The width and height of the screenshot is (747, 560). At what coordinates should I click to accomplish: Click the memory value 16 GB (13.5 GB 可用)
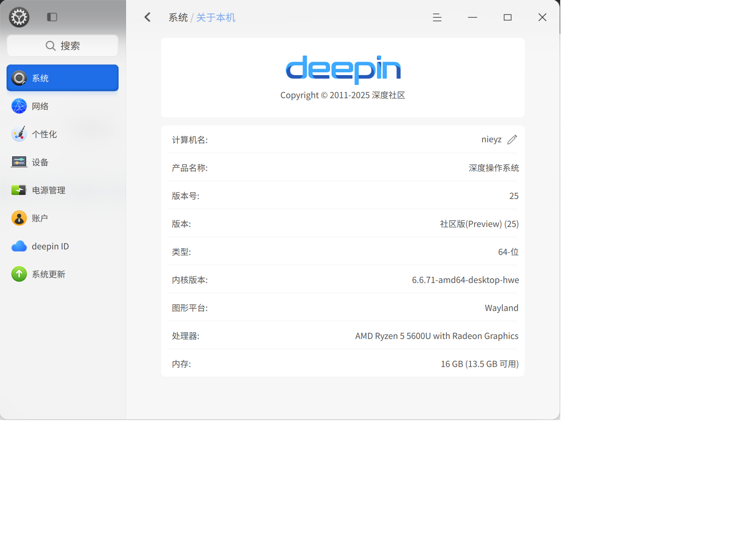coord(479,364)
